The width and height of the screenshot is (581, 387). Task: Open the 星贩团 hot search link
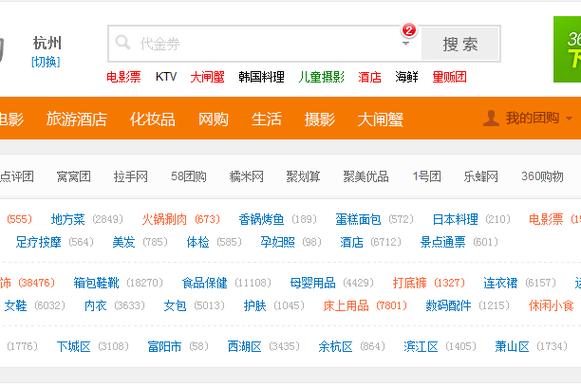point(449,77)
